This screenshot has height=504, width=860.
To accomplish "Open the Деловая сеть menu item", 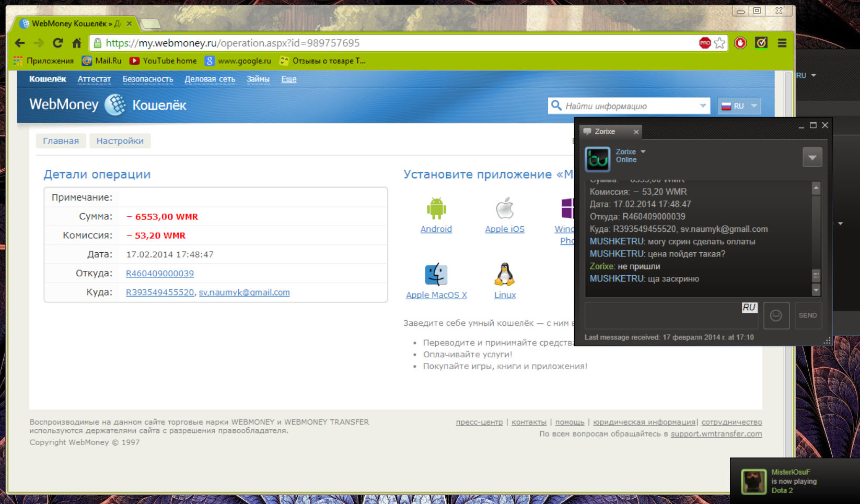I will pyautogui.click(x=210, y=79).
